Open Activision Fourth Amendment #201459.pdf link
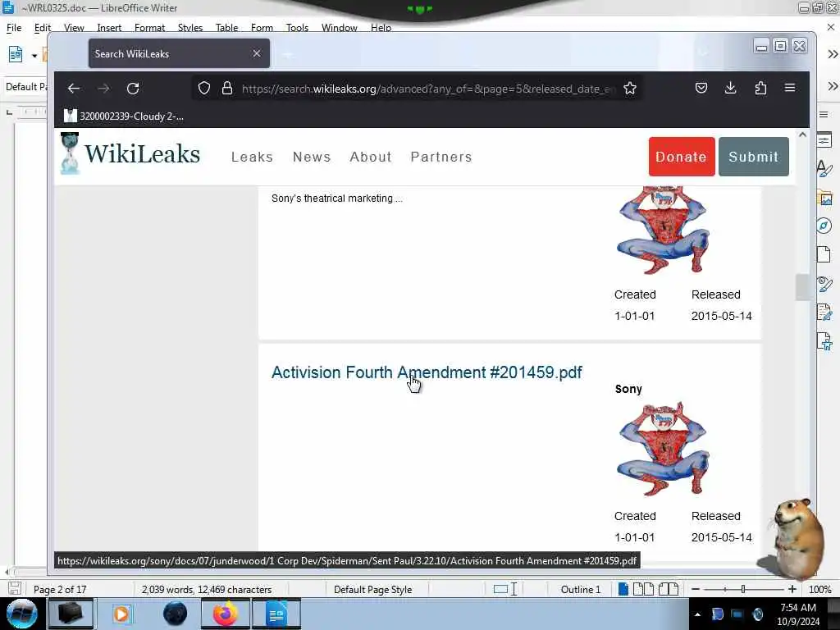 pos(427,372)
